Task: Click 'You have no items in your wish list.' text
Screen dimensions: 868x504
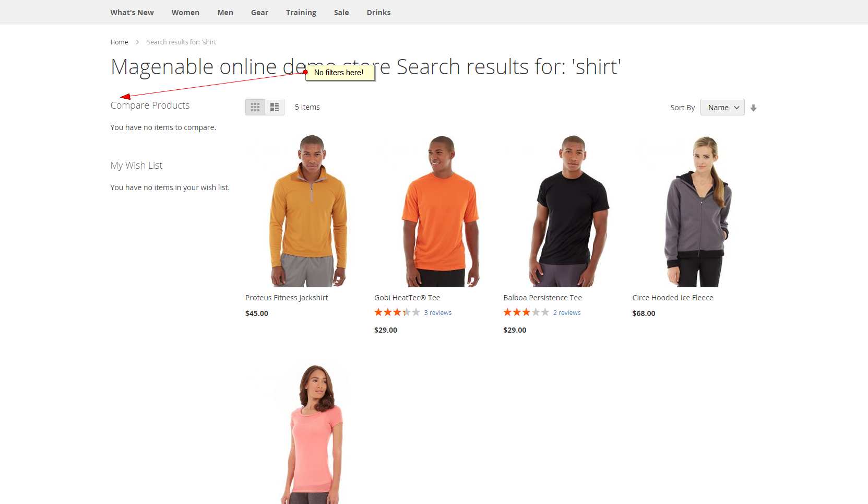Action: tap(170, 187)
